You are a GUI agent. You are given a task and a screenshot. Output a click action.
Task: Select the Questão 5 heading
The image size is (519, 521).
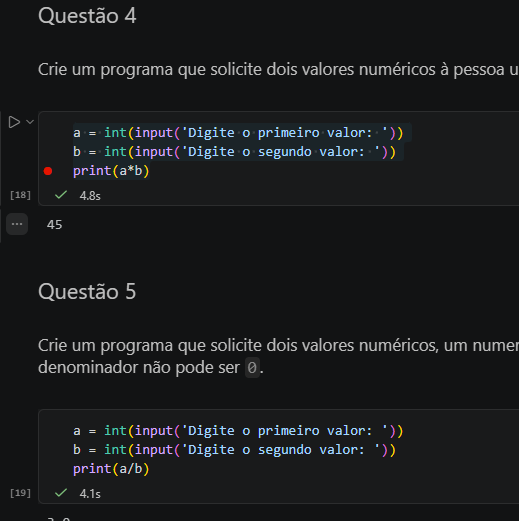click(87, 291)
